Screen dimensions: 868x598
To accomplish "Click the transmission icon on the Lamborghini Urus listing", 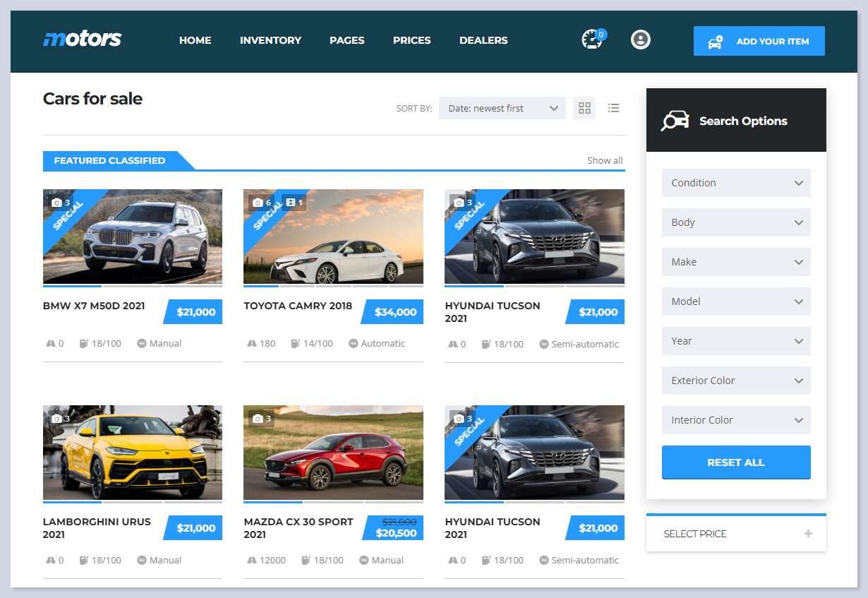I will pyautogui.click(x=141, y=560).
